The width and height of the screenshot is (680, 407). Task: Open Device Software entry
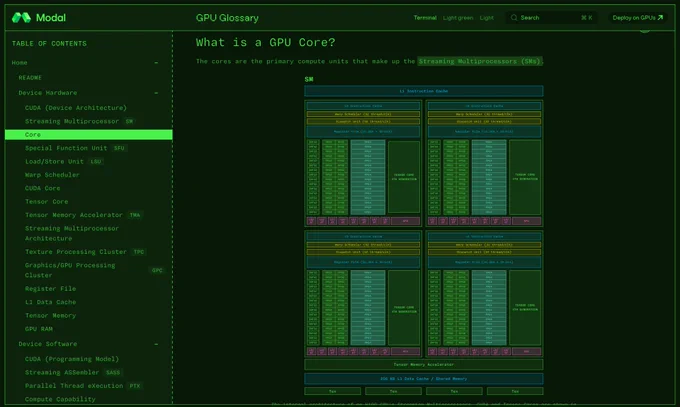point(48,344)
